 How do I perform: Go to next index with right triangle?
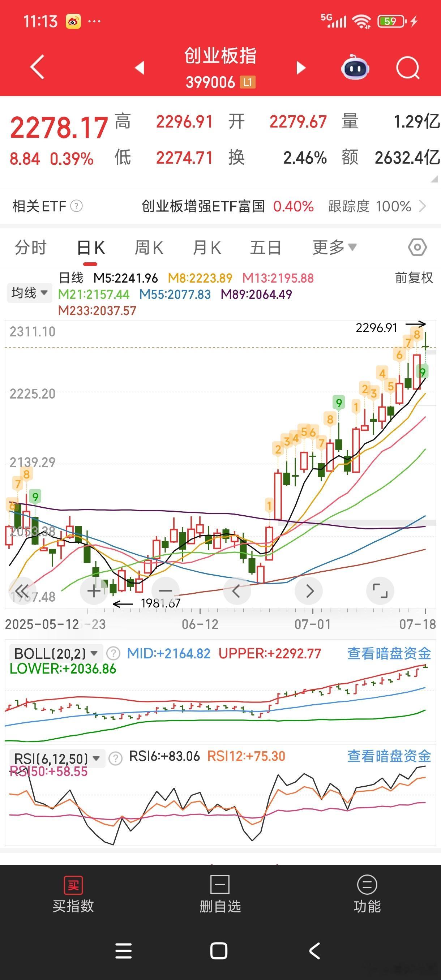coord(301,67)
